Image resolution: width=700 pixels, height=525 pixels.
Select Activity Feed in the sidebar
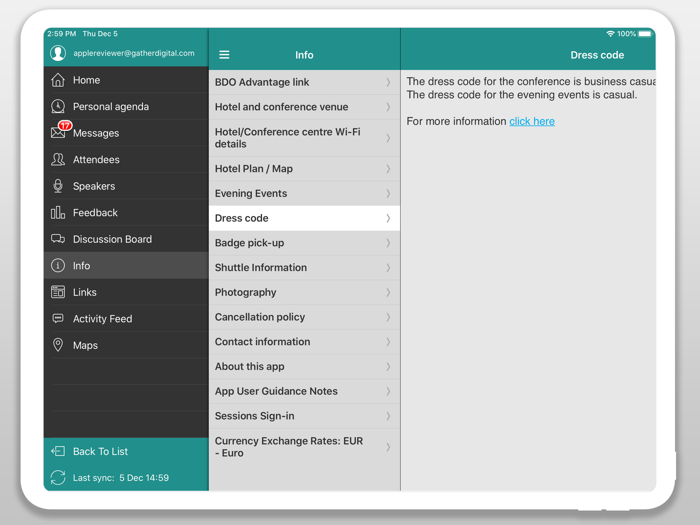tap(126, 318)
